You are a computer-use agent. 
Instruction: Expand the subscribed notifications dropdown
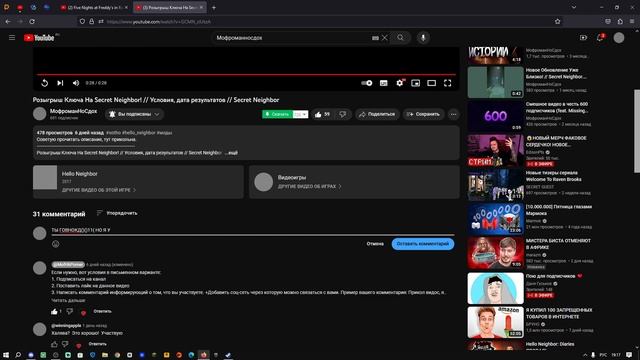(x=134, y=114)
